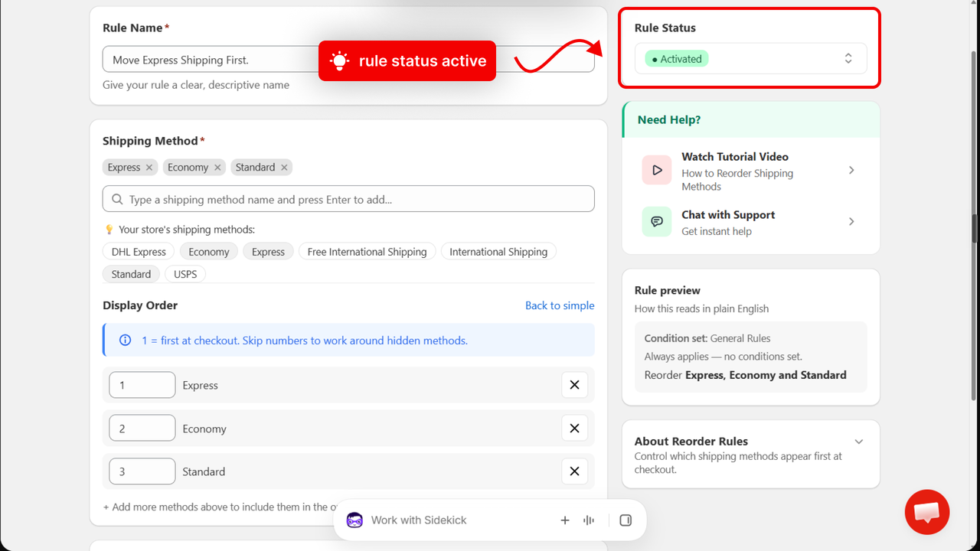The image size is (980, 551).
Task: Select the Free International Shipping chip
Action: (367, 252)
